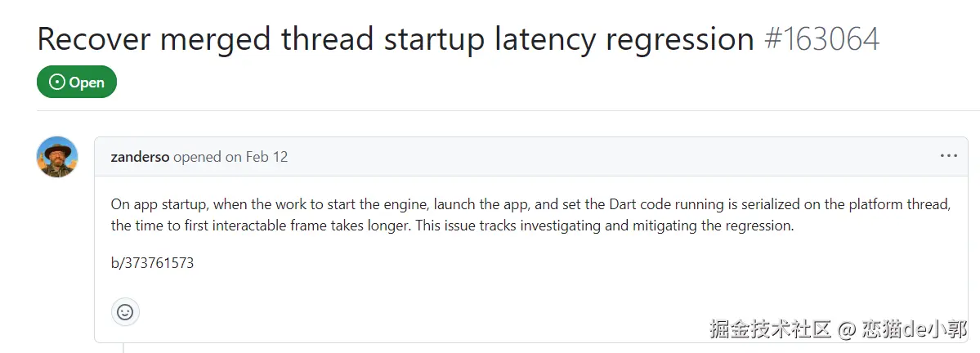Click the 'on Feb 12' timestamp link
The image size is (980, 353).
(x=257, y=157)
